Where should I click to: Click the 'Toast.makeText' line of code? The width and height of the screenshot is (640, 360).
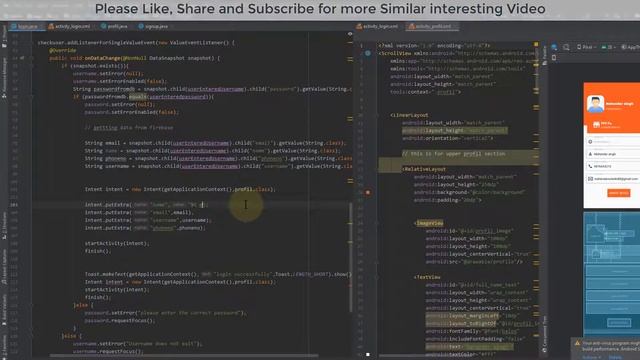218,274
